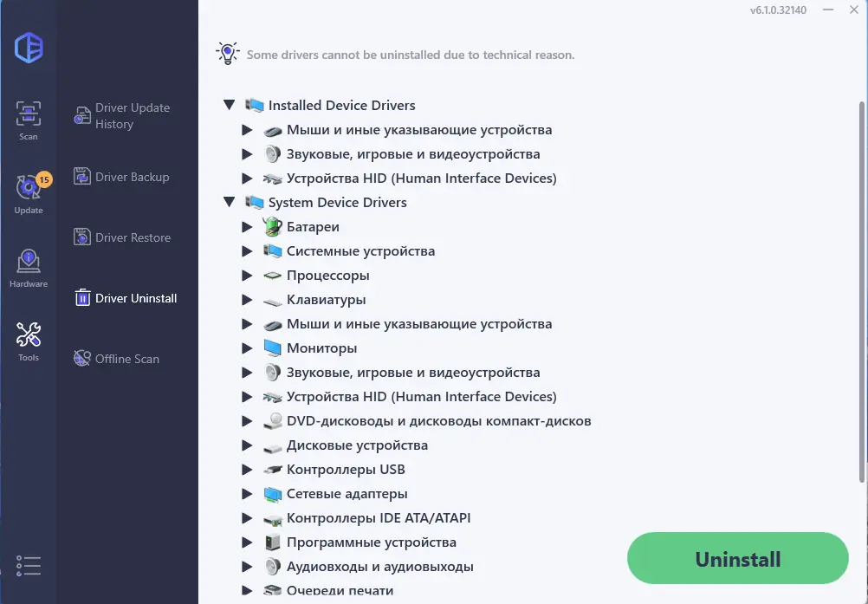Click the lightbulb tip icon
Image resolution: width=868 pixels, height=604 pixels.
[227, 54]
